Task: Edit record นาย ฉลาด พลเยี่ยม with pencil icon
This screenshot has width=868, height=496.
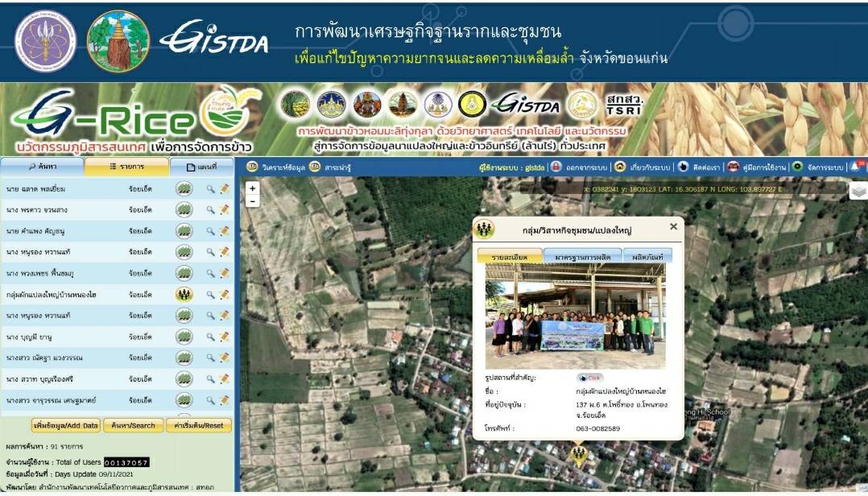Action: [224, 188]
